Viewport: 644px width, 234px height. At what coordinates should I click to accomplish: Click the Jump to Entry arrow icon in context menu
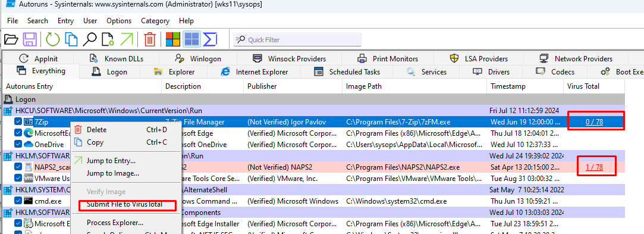pos(78,160)
